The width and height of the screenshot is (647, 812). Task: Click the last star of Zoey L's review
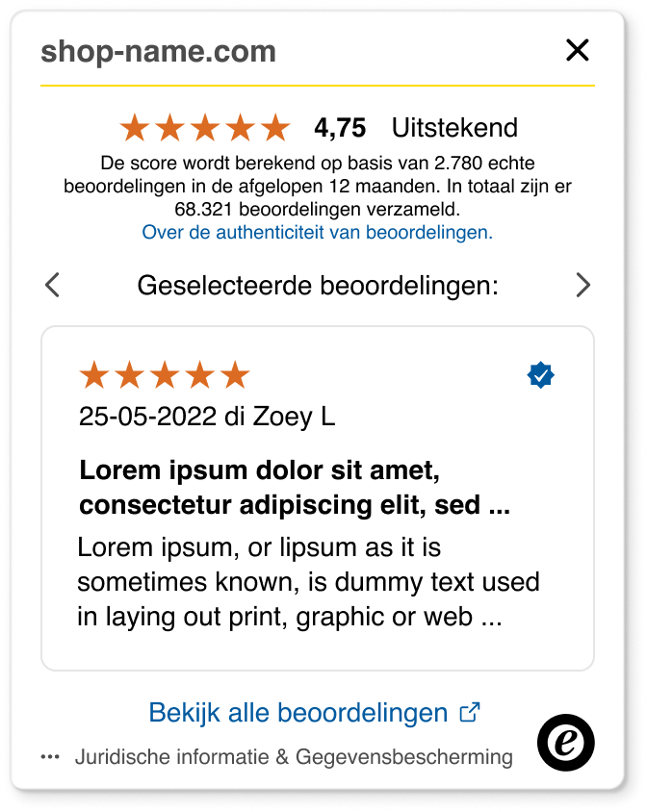coord(236,375)
